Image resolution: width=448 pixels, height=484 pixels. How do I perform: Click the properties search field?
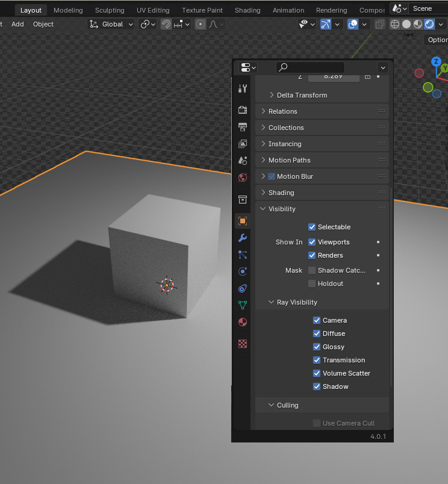click(x=310, y=67)
